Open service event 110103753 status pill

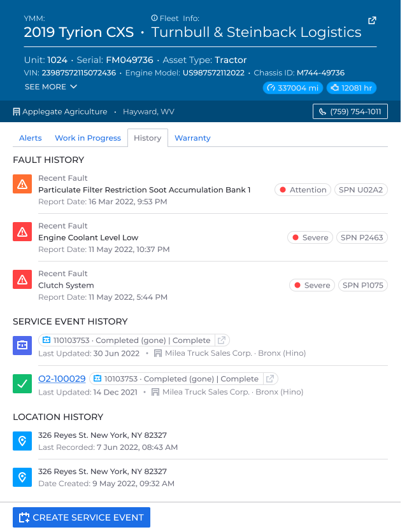point(127,340)
